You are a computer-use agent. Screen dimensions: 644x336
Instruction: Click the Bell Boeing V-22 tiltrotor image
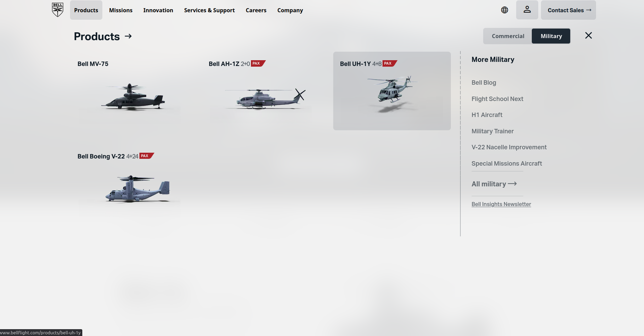click(138, 189)
